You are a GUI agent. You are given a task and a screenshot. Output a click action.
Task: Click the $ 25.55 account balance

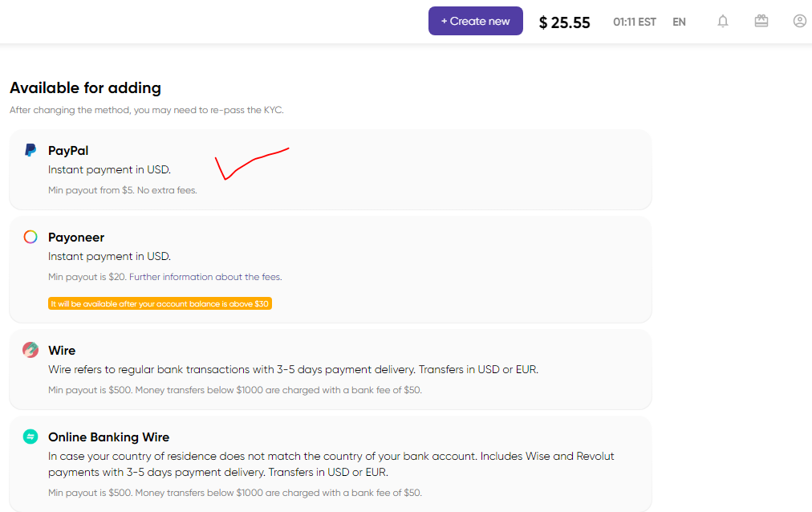564,22
